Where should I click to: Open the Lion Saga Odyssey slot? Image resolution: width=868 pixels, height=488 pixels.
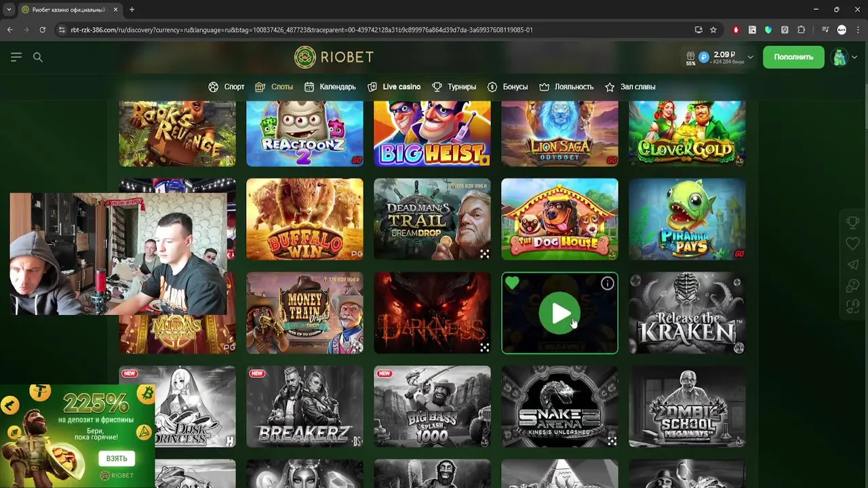pyautogui.click(x=559, y=134)
